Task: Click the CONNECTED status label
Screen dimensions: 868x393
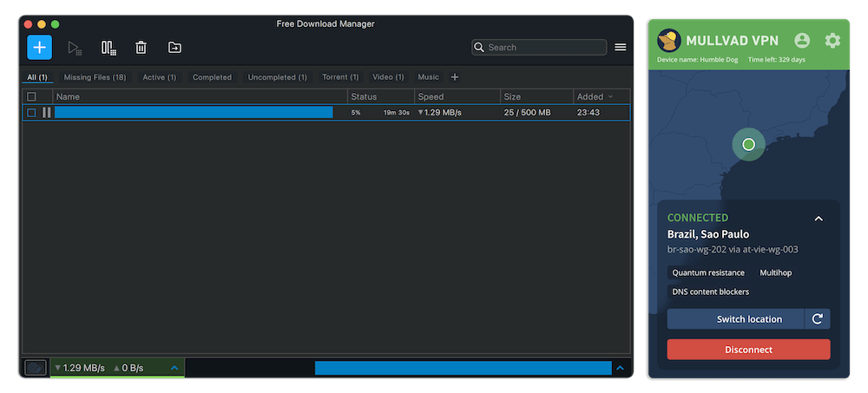Action: tap(698, 218)
